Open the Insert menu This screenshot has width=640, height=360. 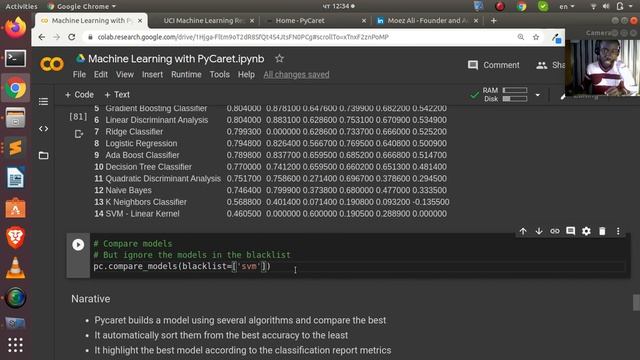click(x=152, y=75)
